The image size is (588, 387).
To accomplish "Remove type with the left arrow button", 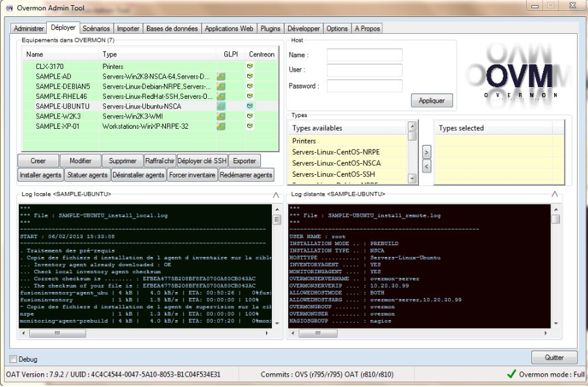I will [427, 166].
